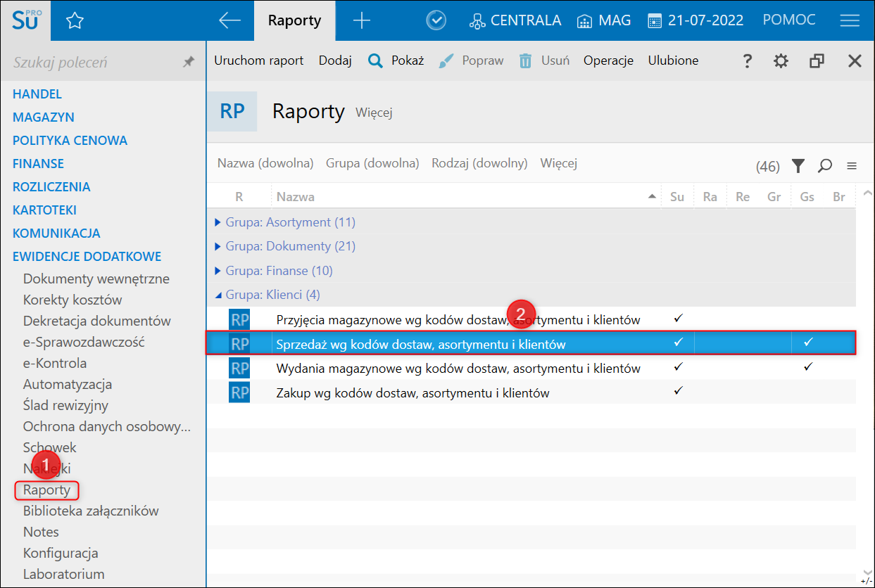Toggle Su checkmark for Zakup report
875x588 pixels.
[678, 391]
